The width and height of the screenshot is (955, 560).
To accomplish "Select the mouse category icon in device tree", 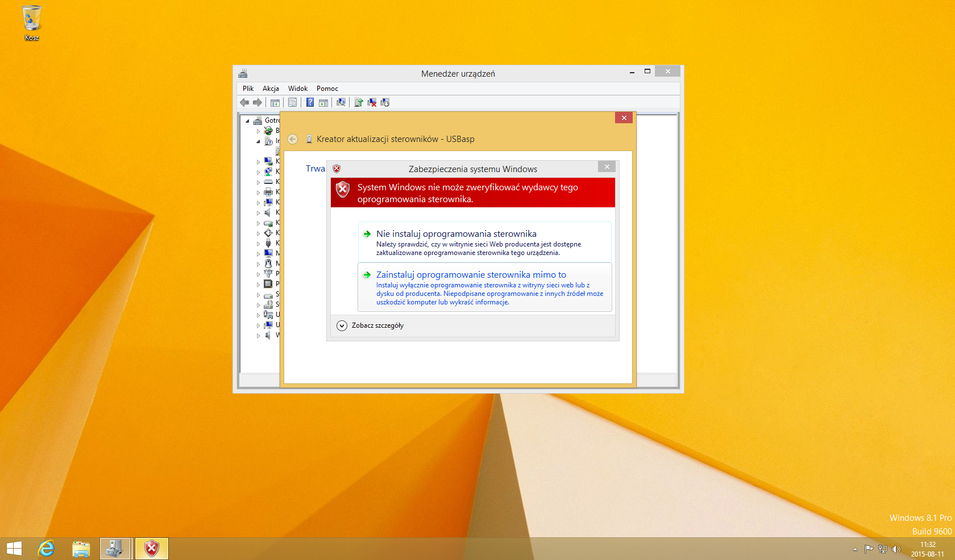I will (x=268, y=264).
